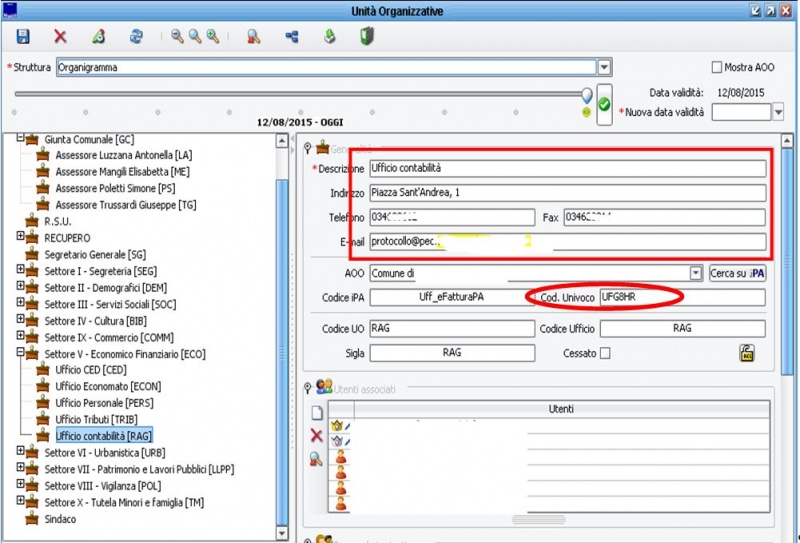This screenshot has height=543, width=800.
Task: Expand Settore I - Segreteria node
Action: pos(21,270)
